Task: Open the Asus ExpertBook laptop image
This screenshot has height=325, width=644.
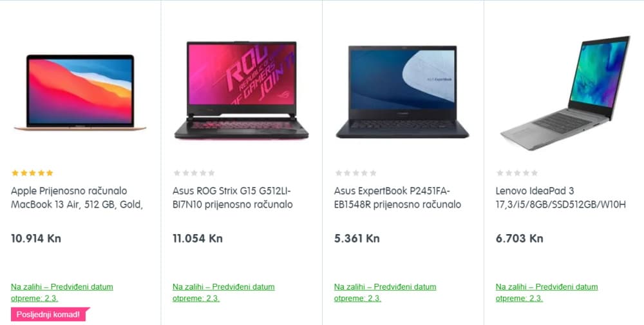Action: pyautogui.click(x=402, y=92)
